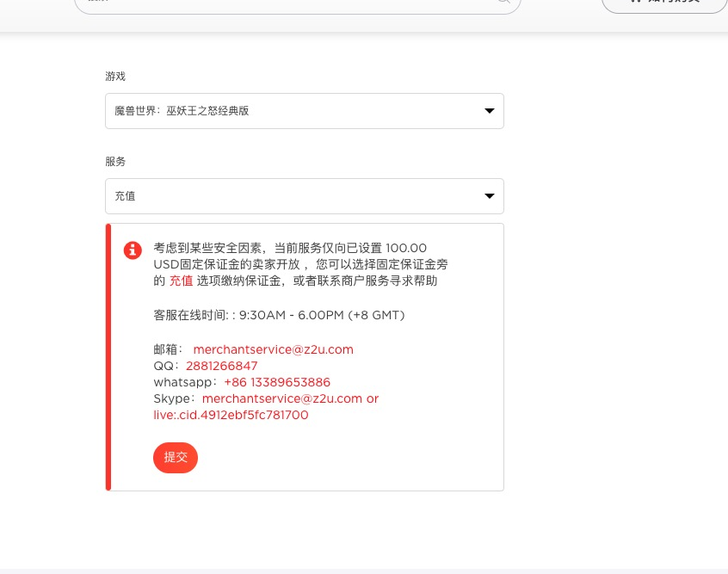
Task: Focus the search input field at top
Action: pyautogui.click(x=284, y=3)
